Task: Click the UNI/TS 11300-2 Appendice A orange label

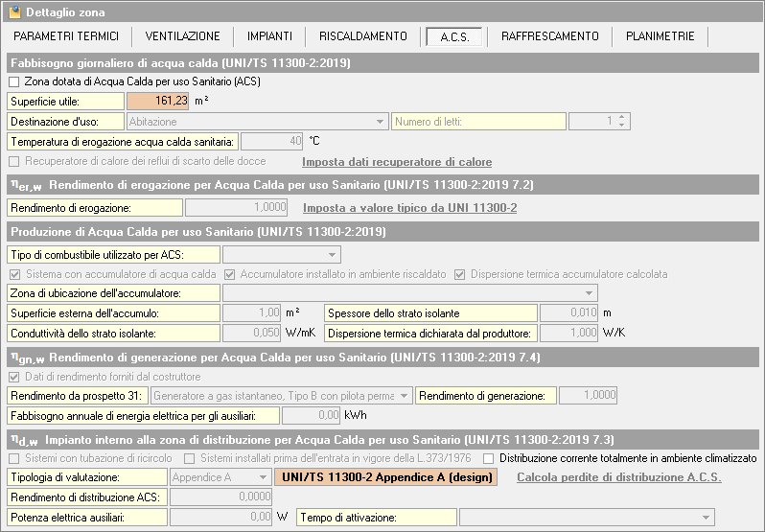Action: 385,477
